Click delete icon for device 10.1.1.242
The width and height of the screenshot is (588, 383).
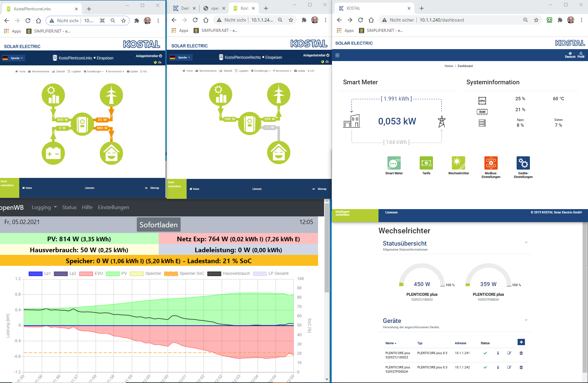coord(521,367)
